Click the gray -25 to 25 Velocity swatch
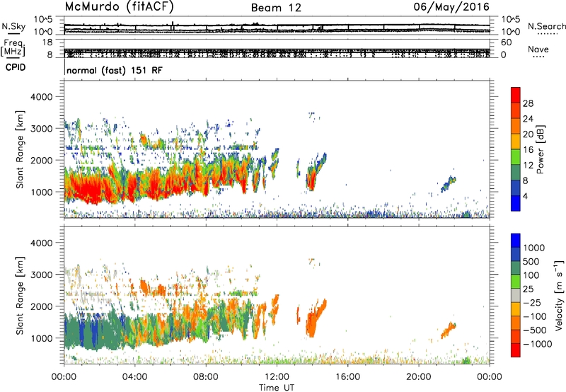 [x=516, y=295]
